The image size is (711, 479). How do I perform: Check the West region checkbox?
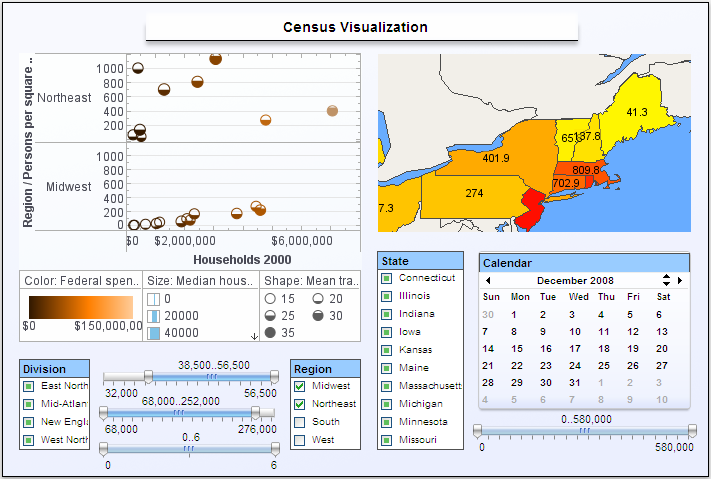[x=300, y=440]
